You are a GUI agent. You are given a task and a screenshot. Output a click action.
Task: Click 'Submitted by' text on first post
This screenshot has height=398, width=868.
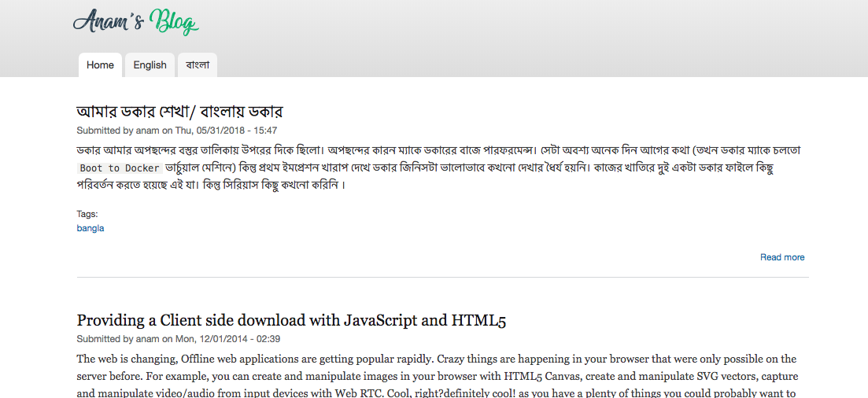[105, 131]
